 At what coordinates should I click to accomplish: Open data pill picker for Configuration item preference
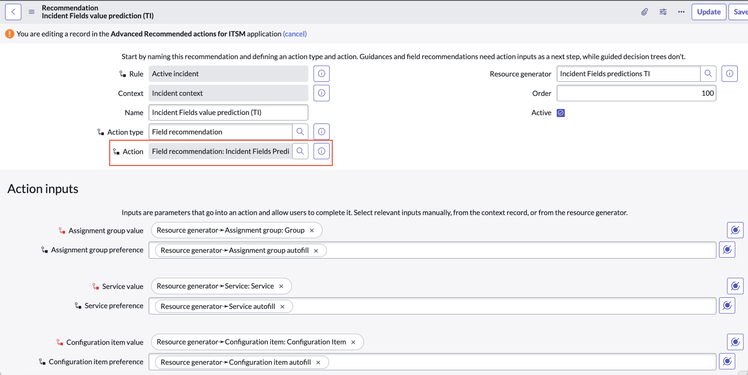pos(727,361)
